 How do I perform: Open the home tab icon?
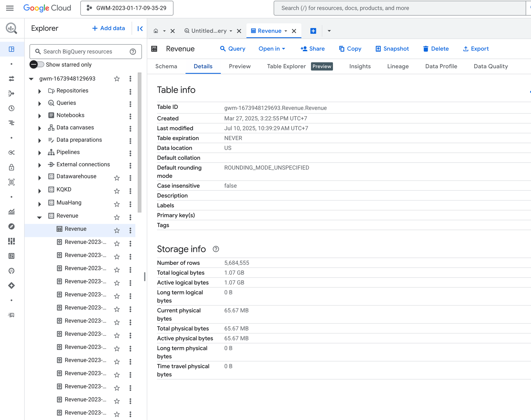[x=156, y=31]
